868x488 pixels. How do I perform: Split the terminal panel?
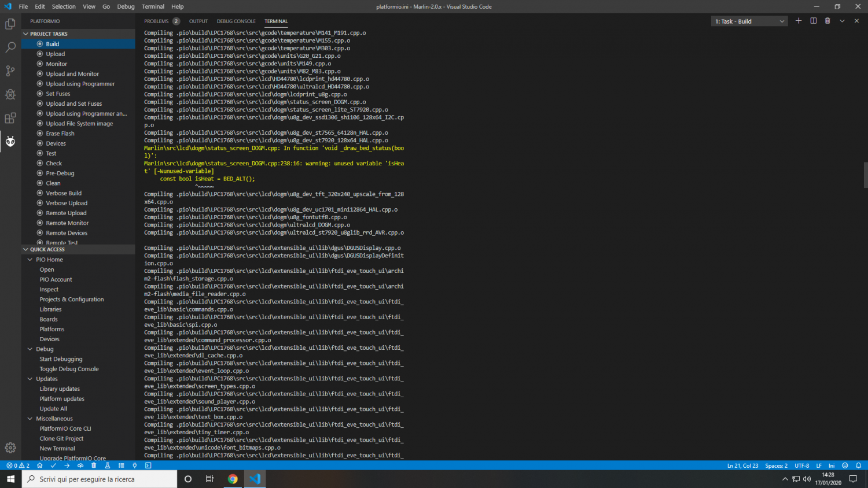point(813,21)
